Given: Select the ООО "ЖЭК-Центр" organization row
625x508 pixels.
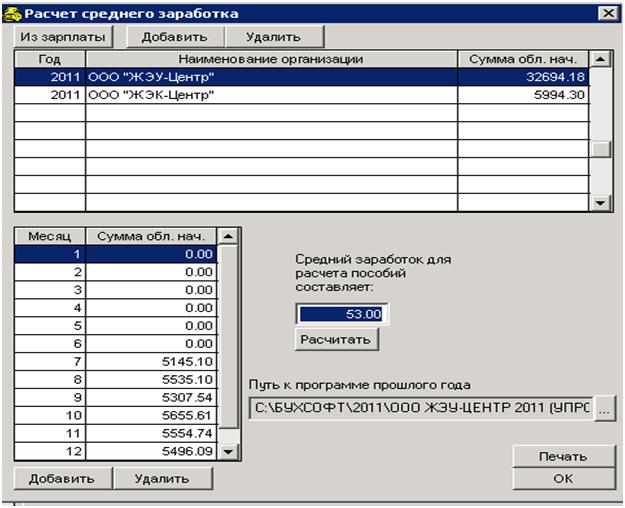Looking at the screenshot, I should point(270,95).
